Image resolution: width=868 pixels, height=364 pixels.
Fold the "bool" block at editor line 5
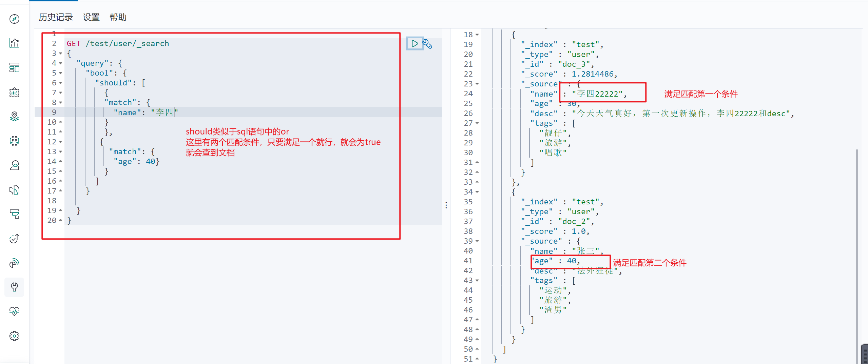[61, 73]
